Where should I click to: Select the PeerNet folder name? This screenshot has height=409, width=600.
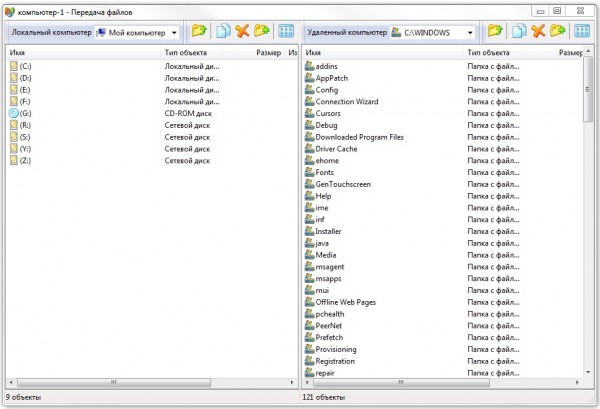(329, 326)
